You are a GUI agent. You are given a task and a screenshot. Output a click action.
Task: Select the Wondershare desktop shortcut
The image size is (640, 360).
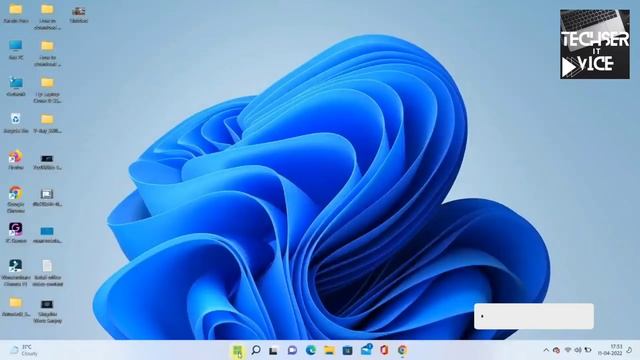[x=16, y=273]
